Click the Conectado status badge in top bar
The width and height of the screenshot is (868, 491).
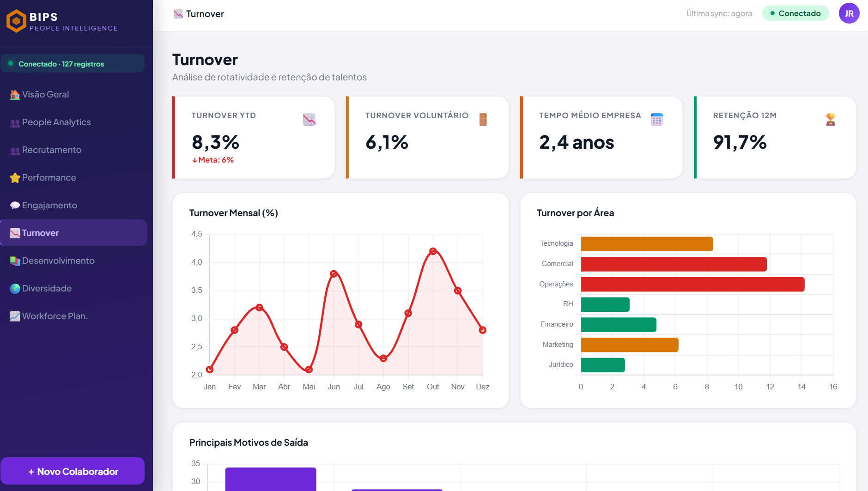(x=795, y=13)
